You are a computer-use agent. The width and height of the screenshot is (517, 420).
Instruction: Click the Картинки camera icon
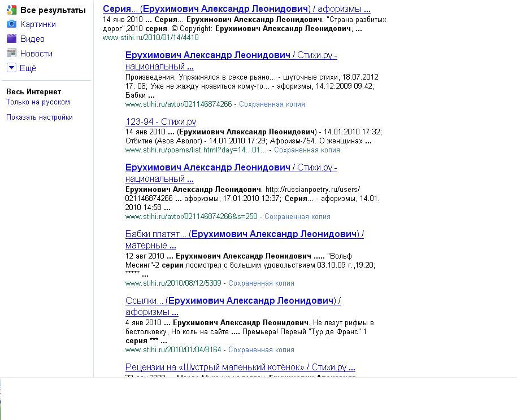11,24
